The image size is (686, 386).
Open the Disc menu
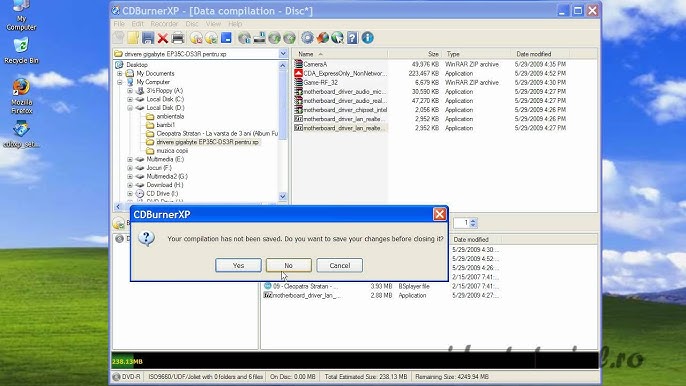pyautogui.click(x=192, y=24)
